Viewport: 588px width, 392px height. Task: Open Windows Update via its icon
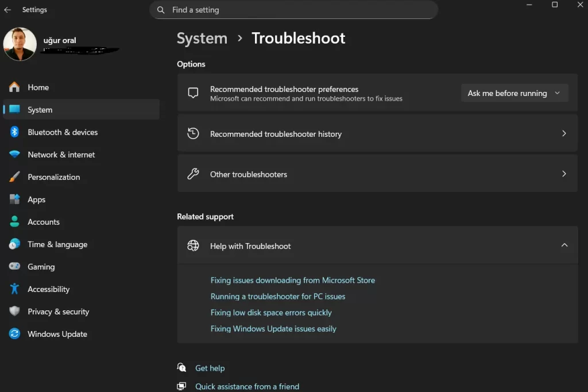13,334
